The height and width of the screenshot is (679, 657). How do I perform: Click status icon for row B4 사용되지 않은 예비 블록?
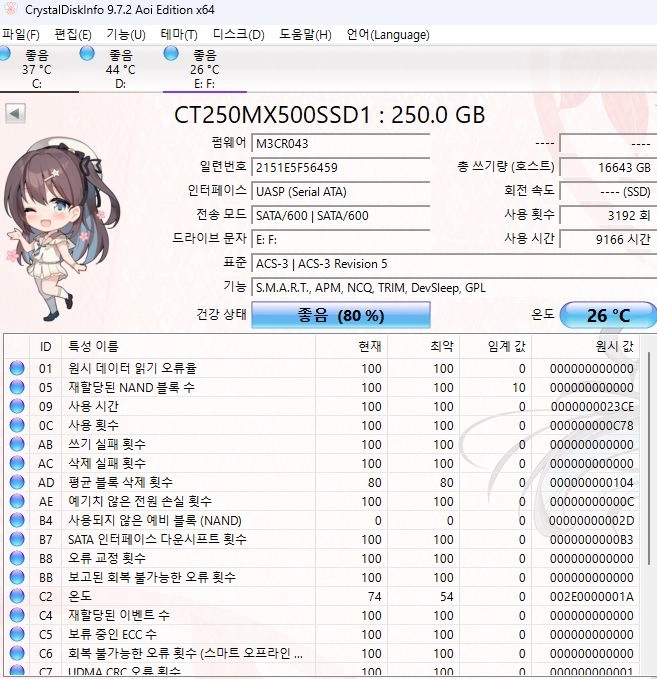point(17,520)
